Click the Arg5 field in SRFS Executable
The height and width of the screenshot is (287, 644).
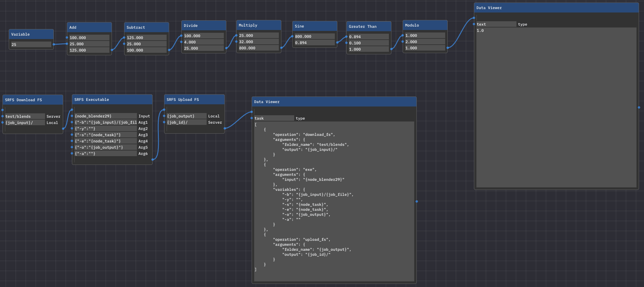point(105,147)
